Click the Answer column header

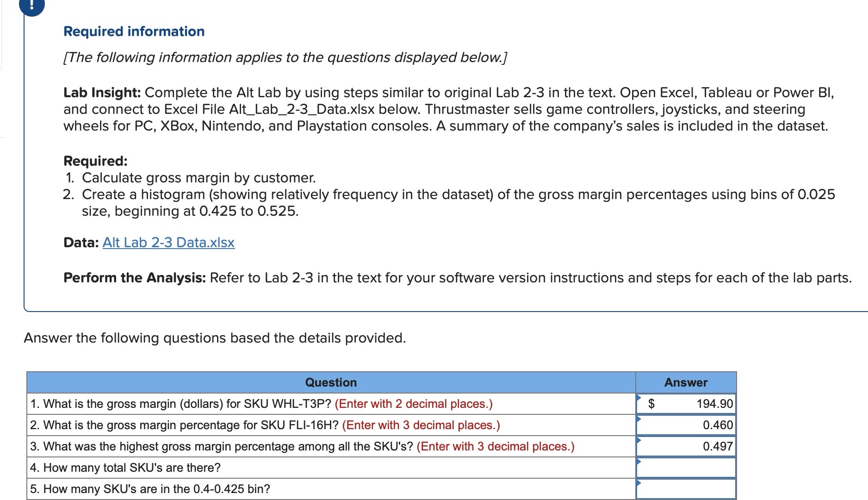(686, 382)
